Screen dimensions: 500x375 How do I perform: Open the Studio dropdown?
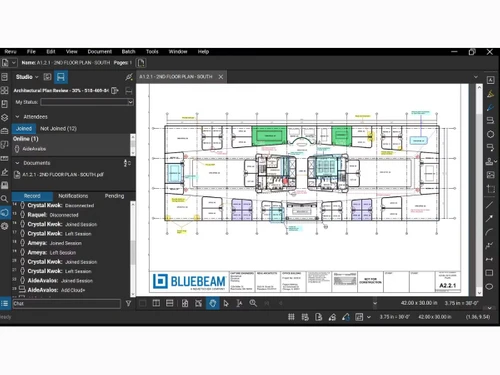click(27, 77)
